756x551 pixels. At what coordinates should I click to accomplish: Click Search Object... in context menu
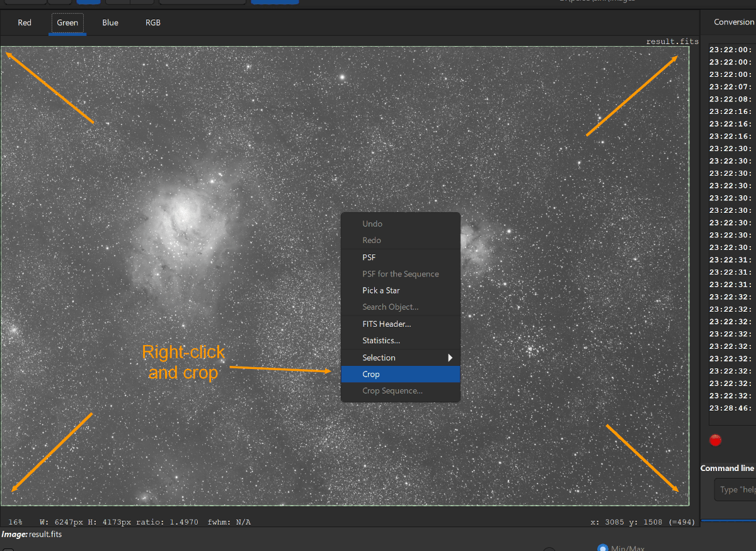pyautogui.click(x=390, y=307)
